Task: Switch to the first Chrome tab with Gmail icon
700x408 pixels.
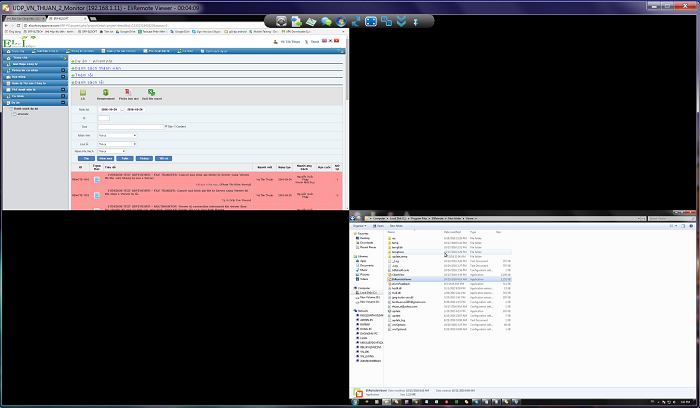Action: (x=25, y=18)
